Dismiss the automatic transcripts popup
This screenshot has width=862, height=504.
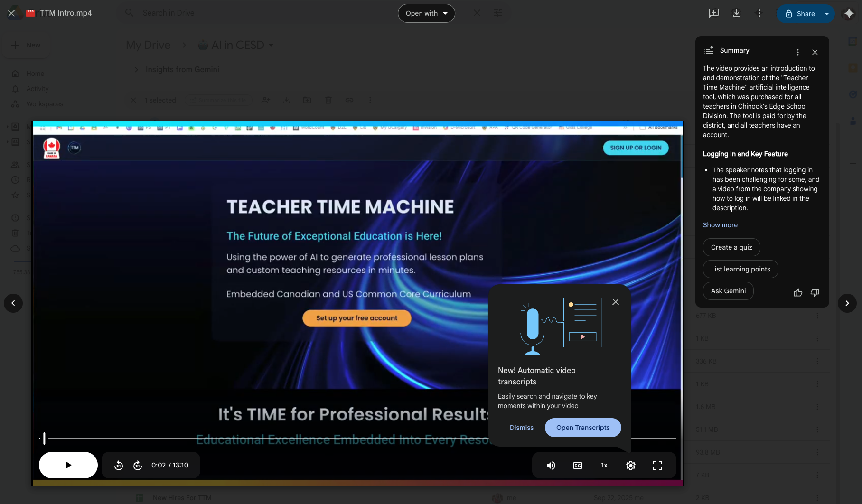pos(521,428)
